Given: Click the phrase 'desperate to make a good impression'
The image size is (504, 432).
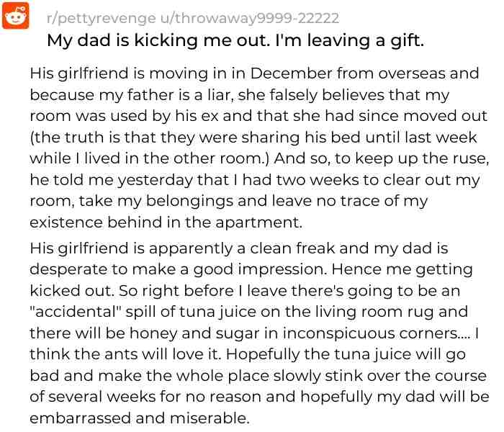Looking at the screenshot, I should (x=176, y=270).
